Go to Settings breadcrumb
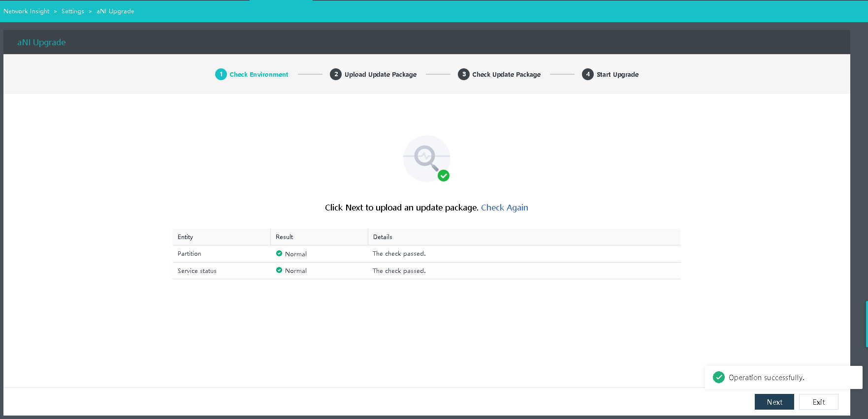 tap(73, 11)
